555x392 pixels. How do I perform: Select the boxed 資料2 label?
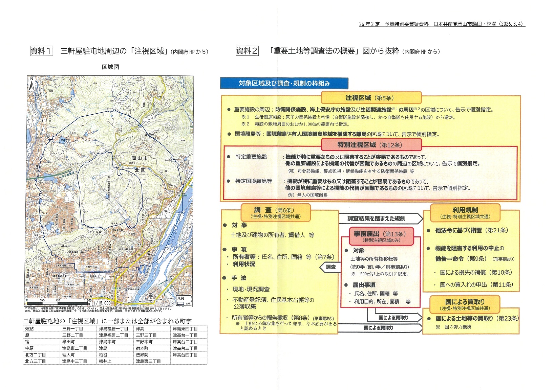[x=247, y=51]
